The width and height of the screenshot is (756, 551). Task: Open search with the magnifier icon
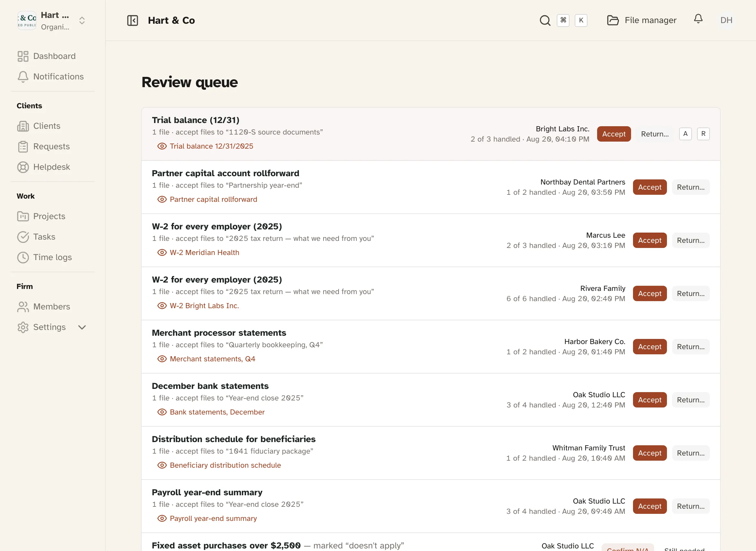pyautogui.click(x=545, y=21)
